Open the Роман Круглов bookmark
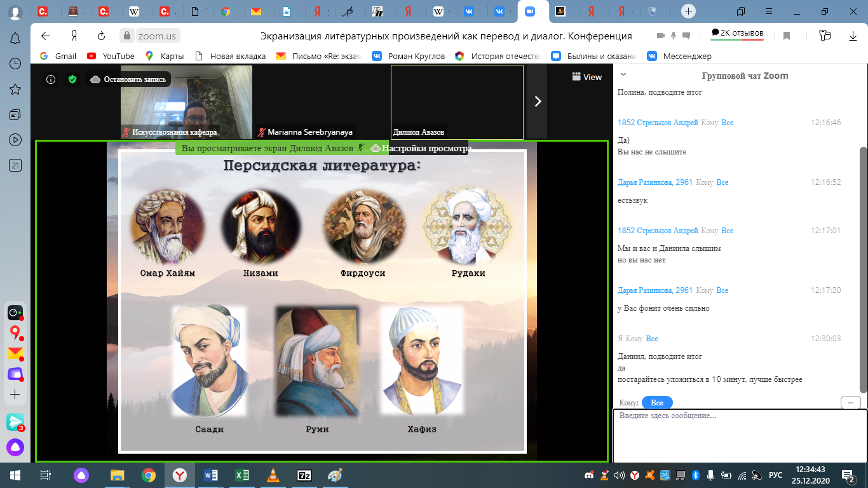Viewport: 868px width, 488px height. click(x=408, y=56)
